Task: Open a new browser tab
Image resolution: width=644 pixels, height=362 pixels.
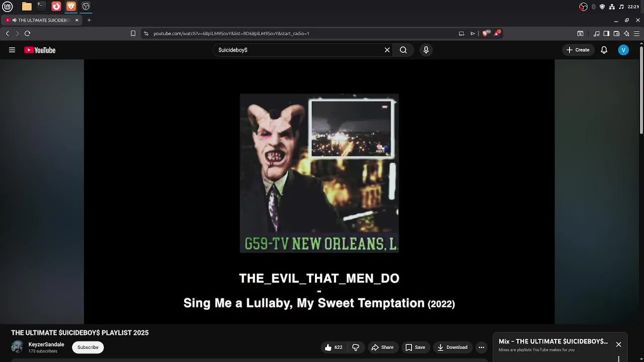Action: [x=89, y=20]
